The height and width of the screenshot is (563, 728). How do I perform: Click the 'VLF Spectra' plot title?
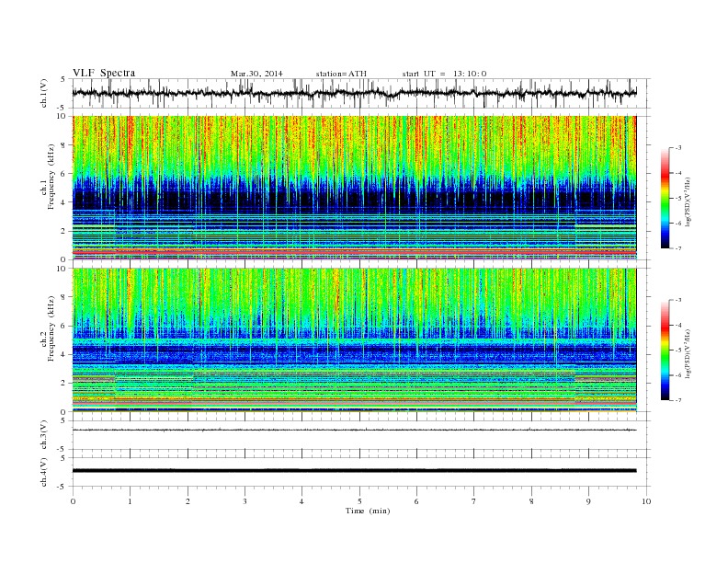104,73
